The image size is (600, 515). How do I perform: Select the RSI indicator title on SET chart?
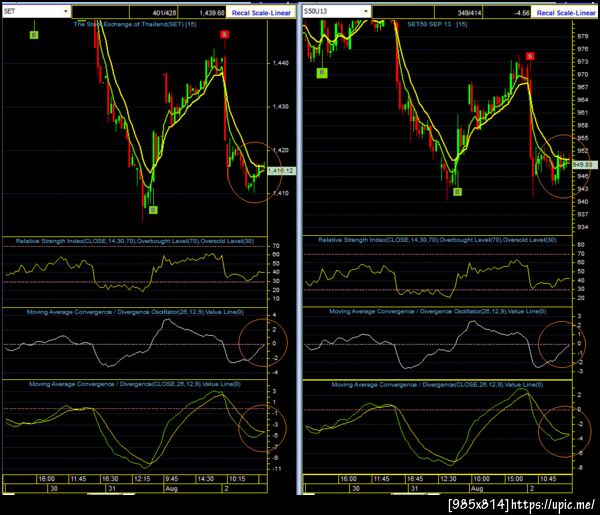(x=135, y=241)
